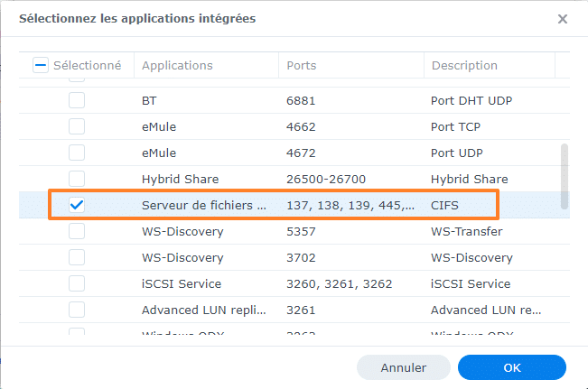Click the vertical scrollbar thumb

point(565,176)
